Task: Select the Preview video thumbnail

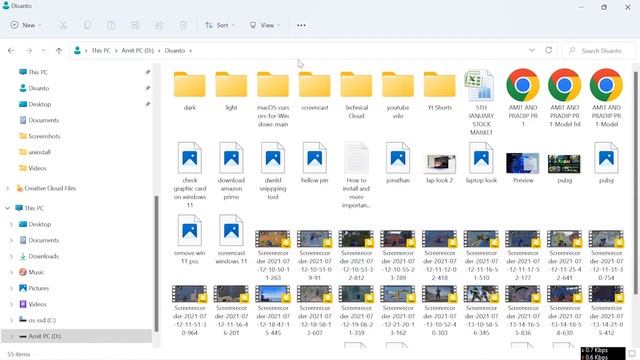Action: coord(523,167)
